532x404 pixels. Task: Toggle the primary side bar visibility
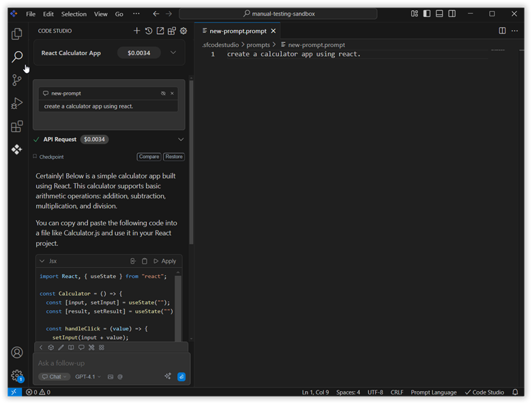(426, 14)
